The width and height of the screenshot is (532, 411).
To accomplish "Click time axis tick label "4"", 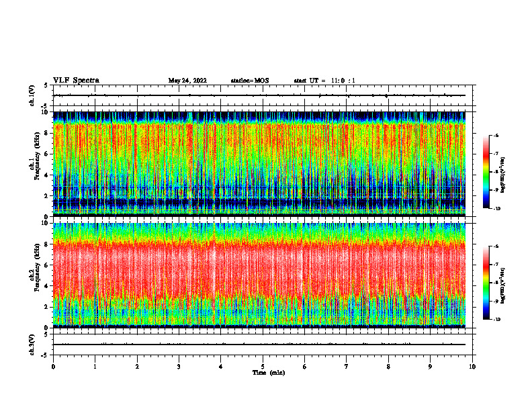I will coord(220,367).
